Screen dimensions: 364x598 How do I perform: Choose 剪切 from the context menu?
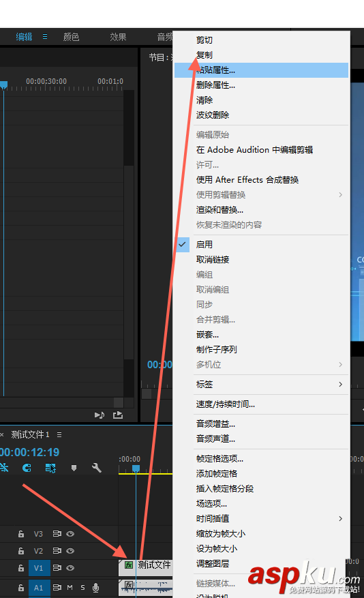262,40
